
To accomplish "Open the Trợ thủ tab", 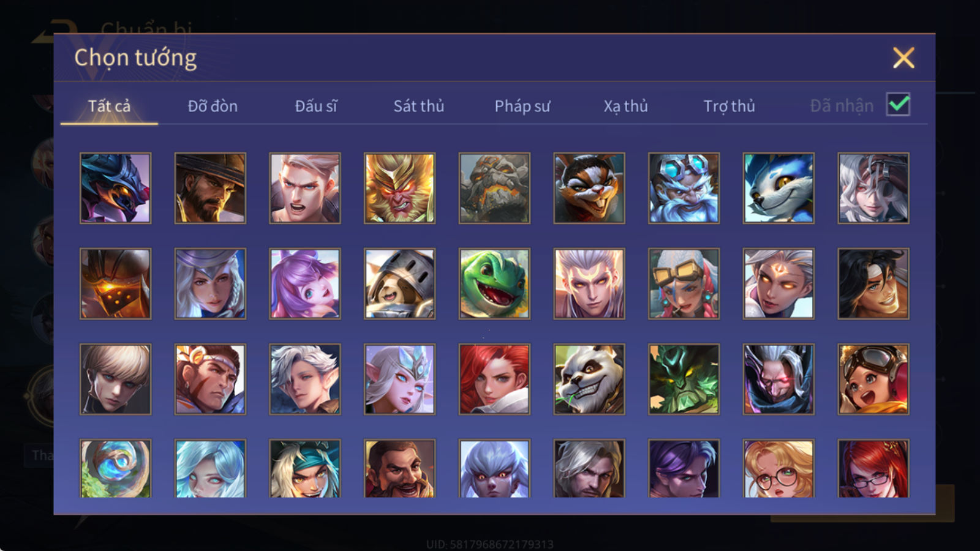I will coord(729,106).
